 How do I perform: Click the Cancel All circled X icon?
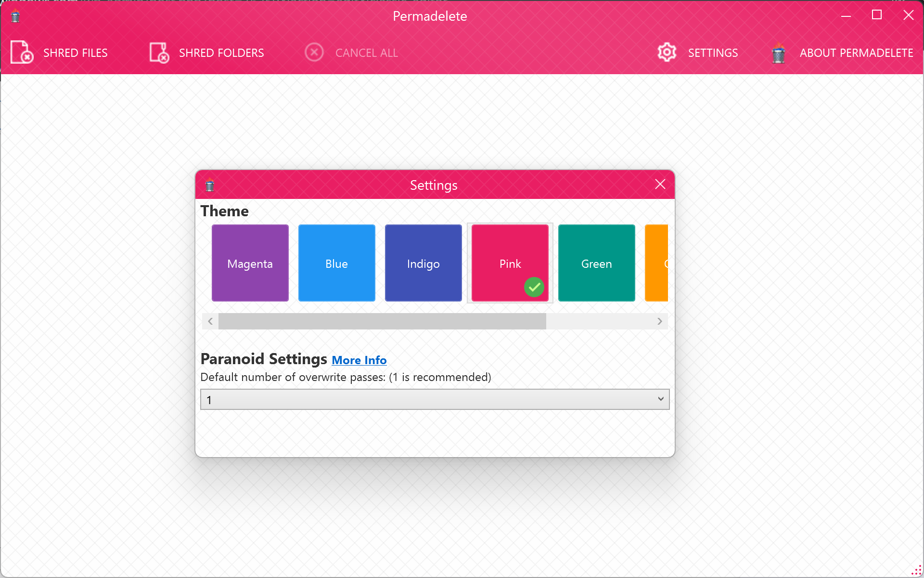pyautogui.click(x=314, y=52)
